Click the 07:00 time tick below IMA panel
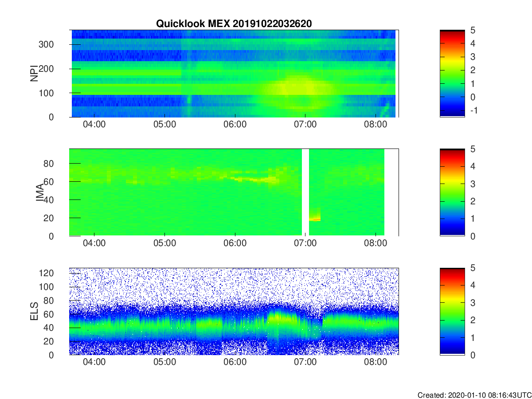This screenshot has height=399, width=532. (305, 243)
